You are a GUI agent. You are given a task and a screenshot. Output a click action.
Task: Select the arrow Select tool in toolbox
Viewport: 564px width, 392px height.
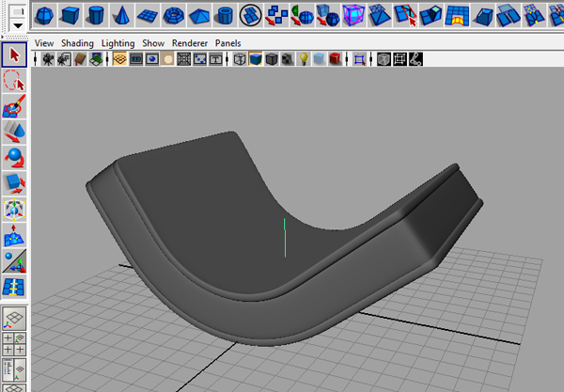click(15, 55)
